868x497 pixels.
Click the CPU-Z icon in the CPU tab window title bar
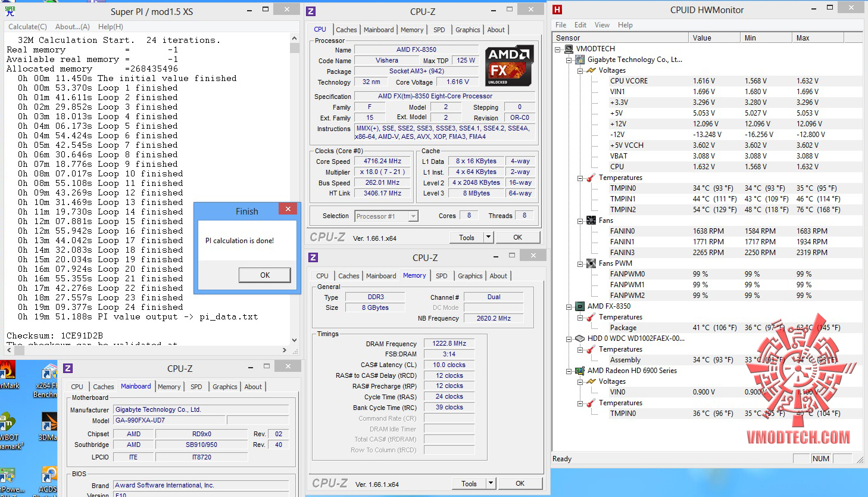click(311, 11)
